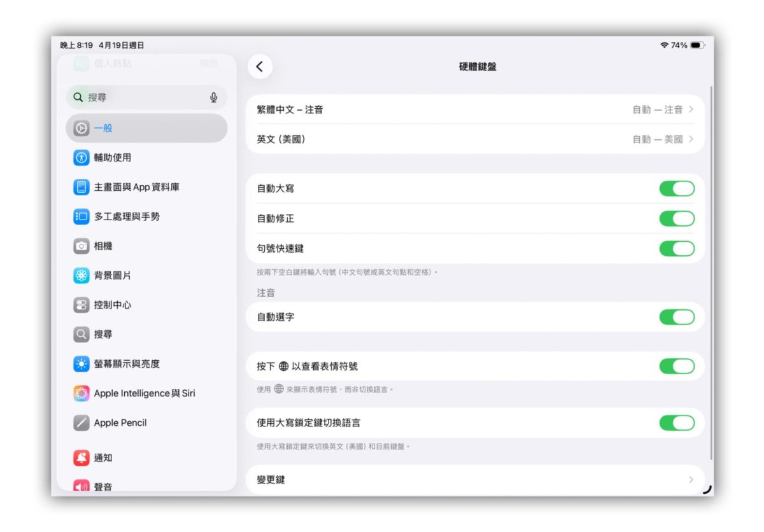This screenshot has height=532, width=764.
Task: Tap the sidebar 搜尋 magnifier icon
Action: pyautogui.click(x=81, y=334)
